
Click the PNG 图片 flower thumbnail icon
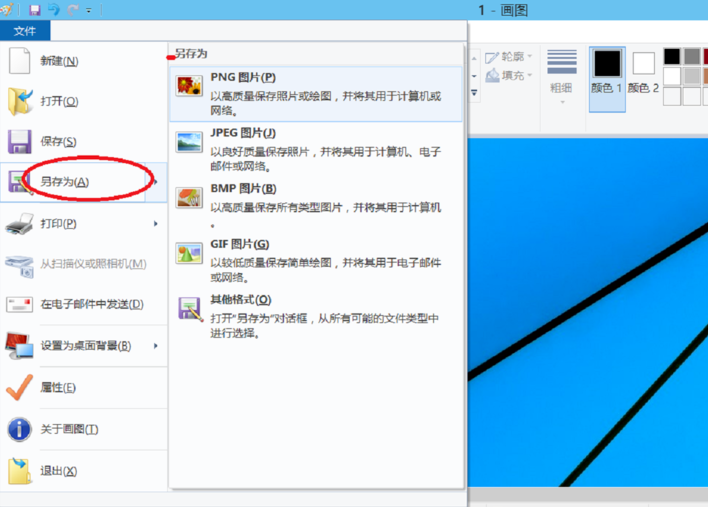189,86
